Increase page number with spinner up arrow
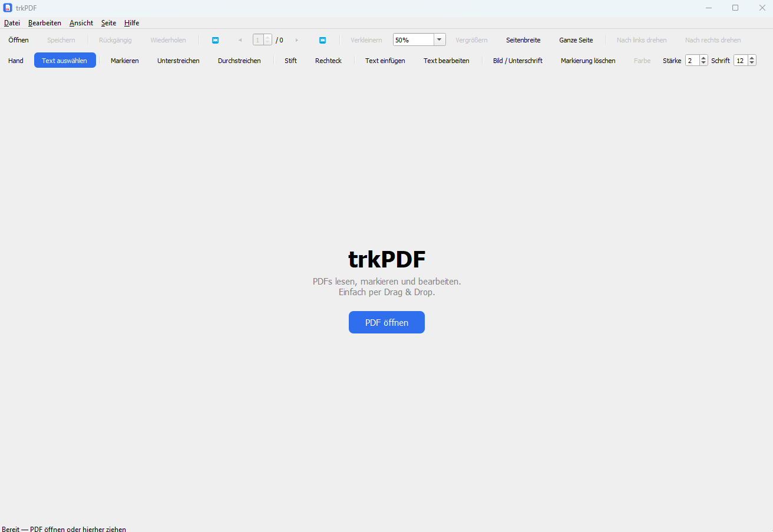This screenshot has height=532, width=773. click(268, 38)
